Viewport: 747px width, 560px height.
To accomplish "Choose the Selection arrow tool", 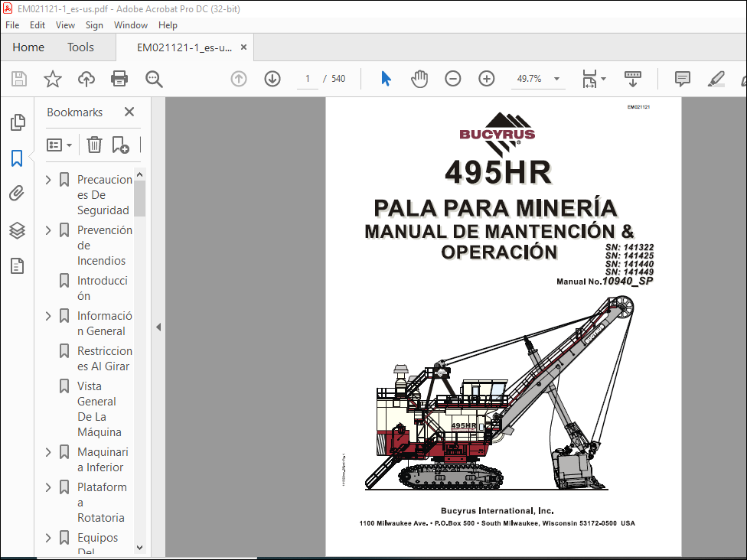I will point(386,79).
